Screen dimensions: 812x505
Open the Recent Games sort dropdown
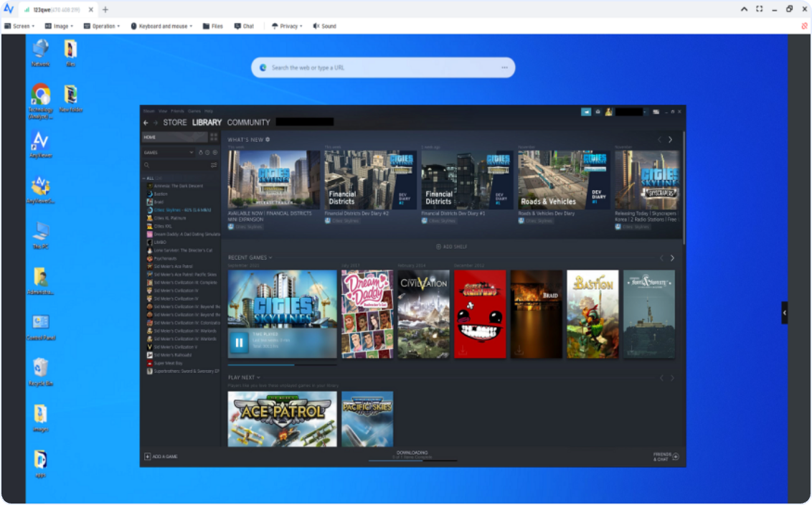270,258
